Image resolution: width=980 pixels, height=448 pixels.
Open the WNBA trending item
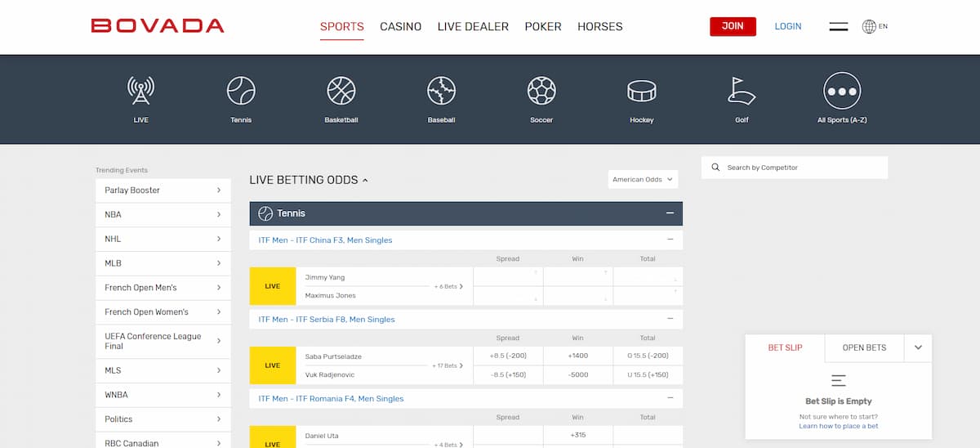tap(163, 395)
